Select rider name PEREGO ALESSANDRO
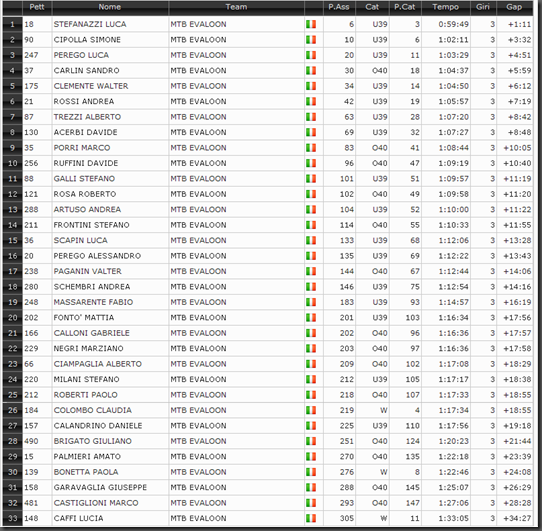The image size is (542, 531). point(97,256)
